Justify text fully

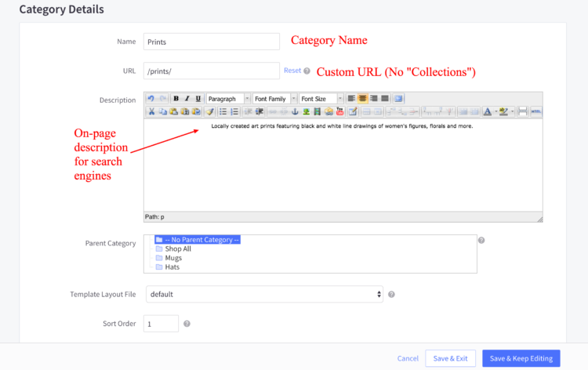(385, 99)
